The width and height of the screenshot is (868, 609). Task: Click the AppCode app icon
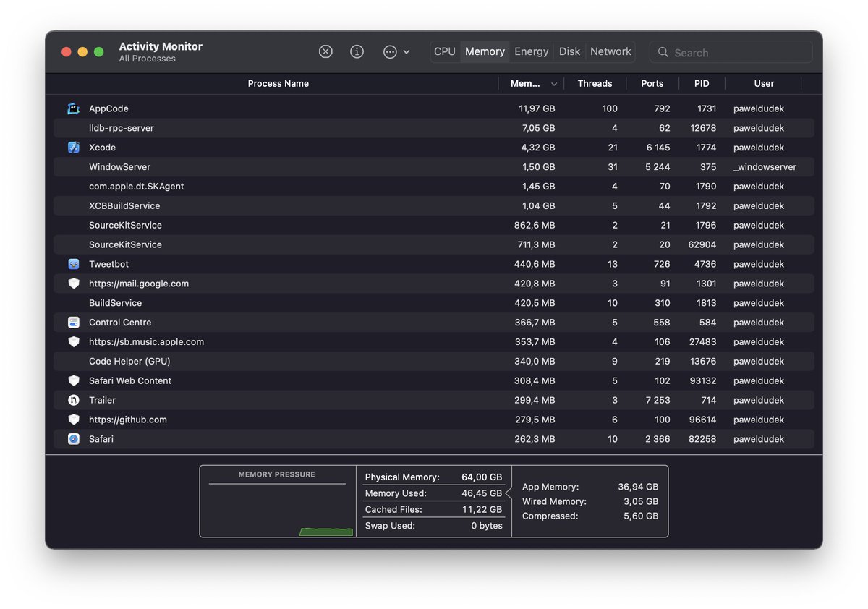73,108
